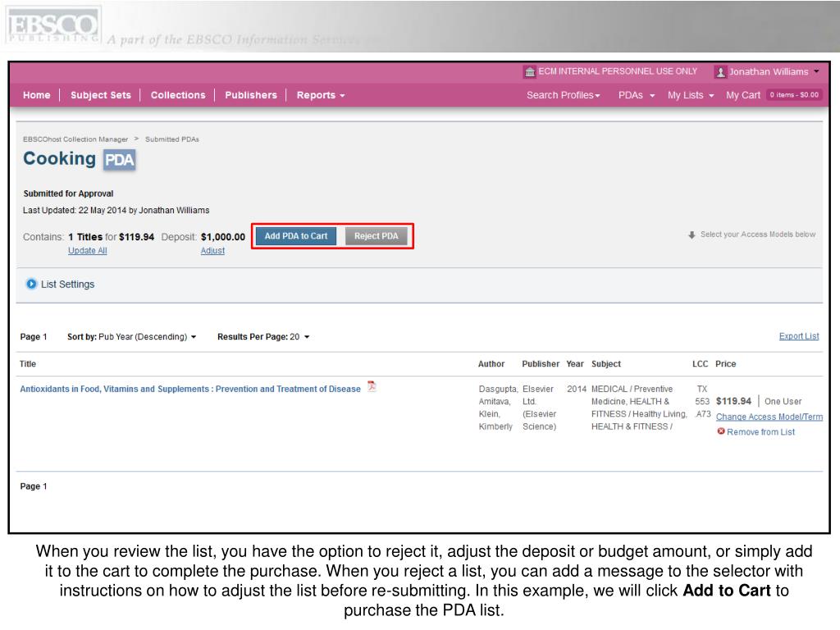
Task: Click the Submitted for Approval status text
Action: click(x=68, y=194)
